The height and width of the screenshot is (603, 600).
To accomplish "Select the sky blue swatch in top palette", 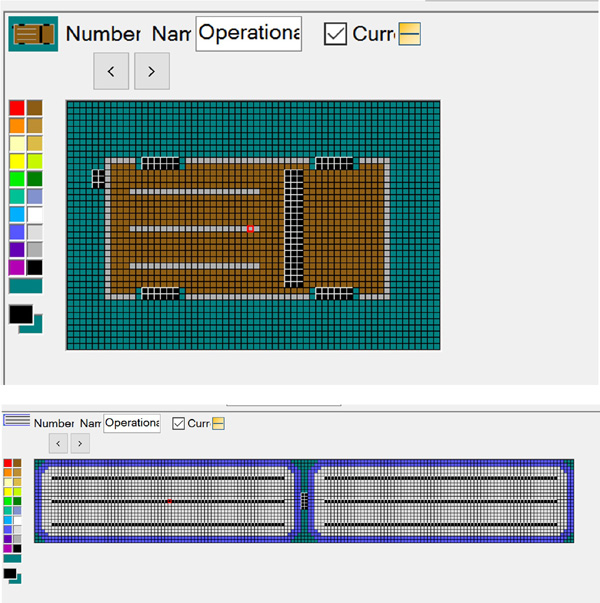I will click(x=17, y=214).
